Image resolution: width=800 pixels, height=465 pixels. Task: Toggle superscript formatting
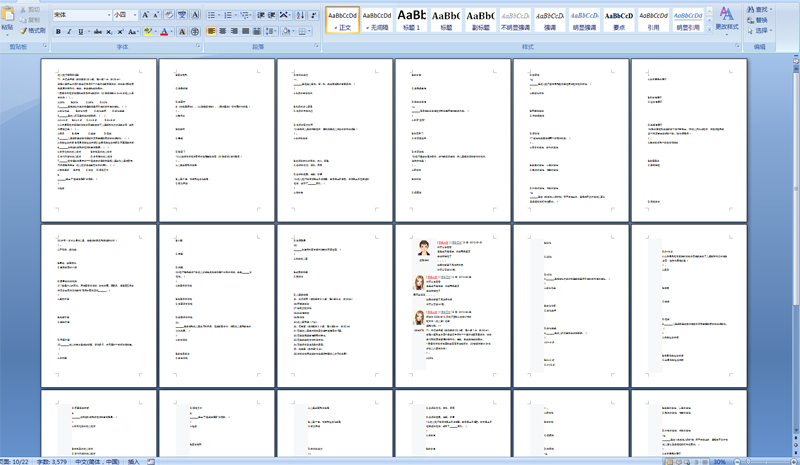120,32
